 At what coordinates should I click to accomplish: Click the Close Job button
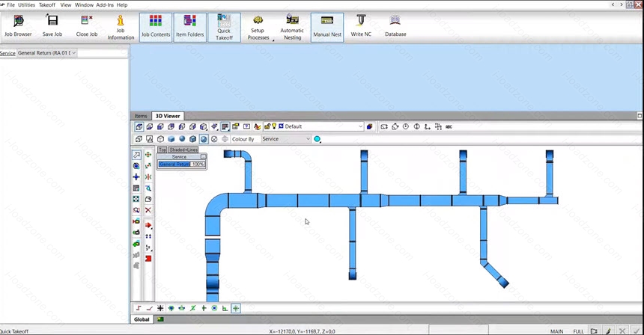87,26
